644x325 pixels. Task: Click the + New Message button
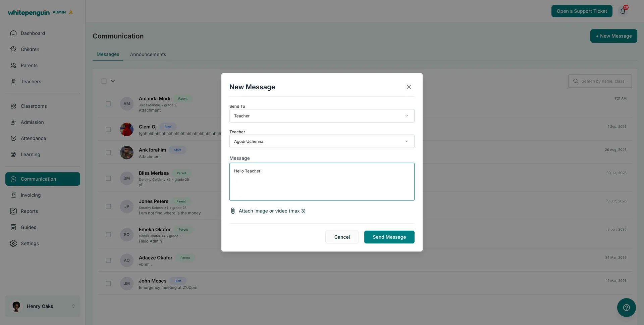[x=613, y=36]
